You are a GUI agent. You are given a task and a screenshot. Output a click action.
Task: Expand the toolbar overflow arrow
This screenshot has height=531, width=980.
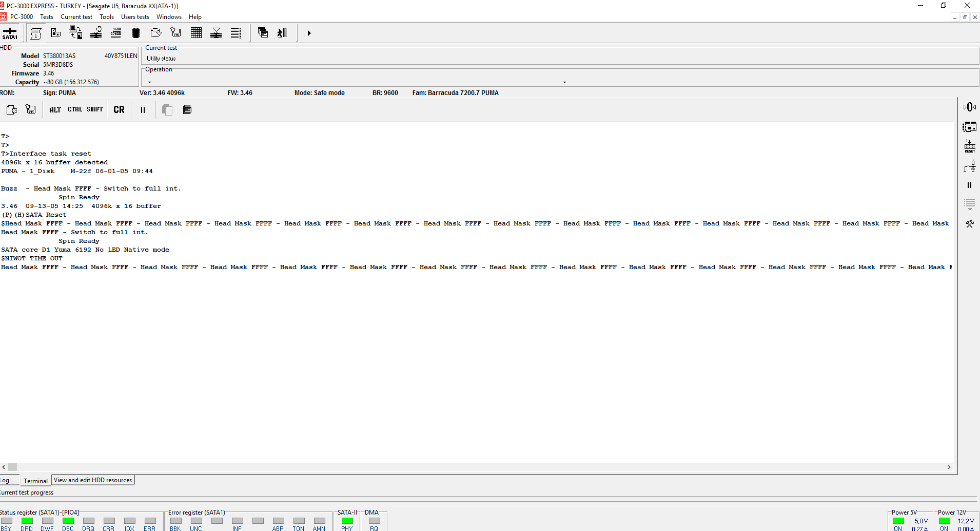[309, 33]
